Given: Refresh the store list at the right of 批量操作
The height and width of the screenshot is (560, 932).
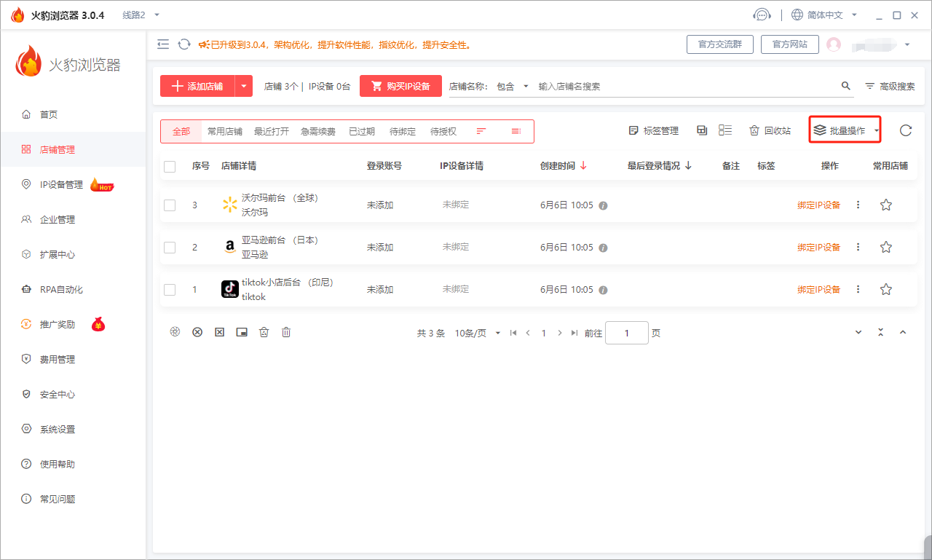Looking at the screenshot, I should point(905,131).
